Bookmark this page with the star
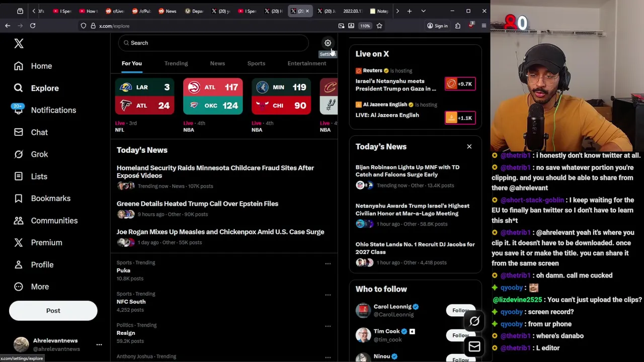This screenshot has height=362, width=644. pos(379,26)
